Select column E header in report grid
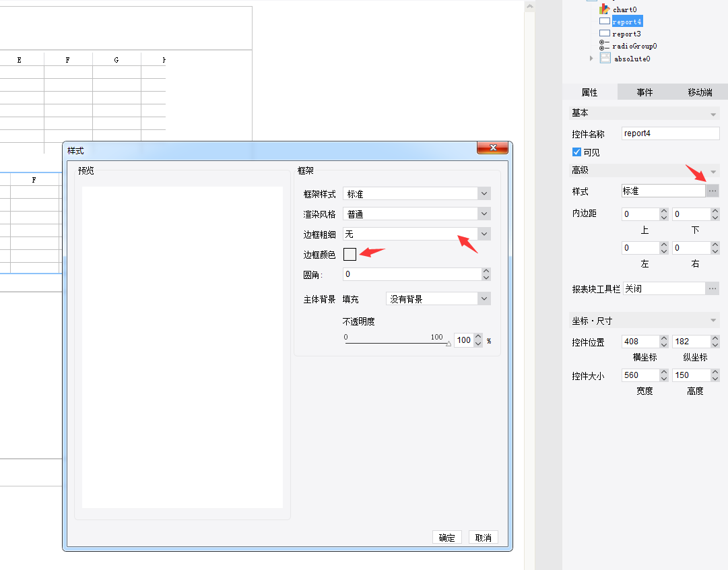 click(x=19, y=59)
